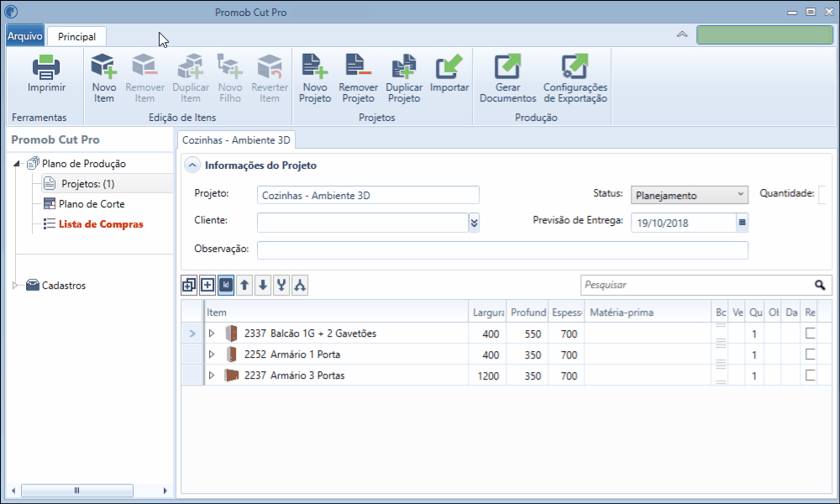Expand the 2337 Balcão 1G row
The image size is (840, 504).
212,333
